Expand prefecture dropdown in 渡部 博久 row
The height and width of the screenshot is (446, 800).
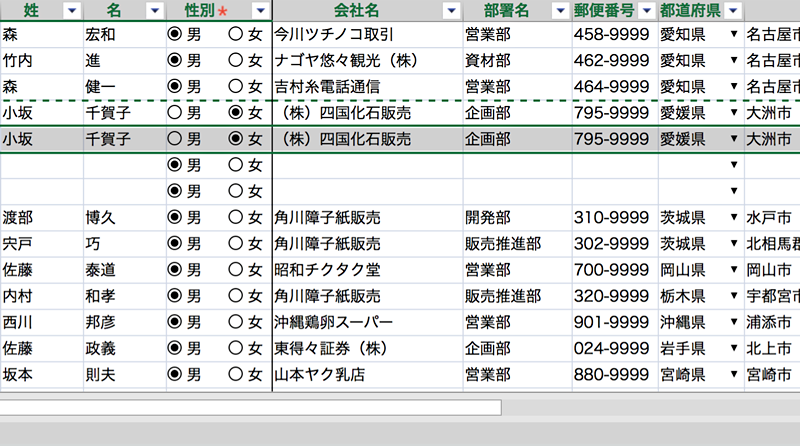pos(735,217)
